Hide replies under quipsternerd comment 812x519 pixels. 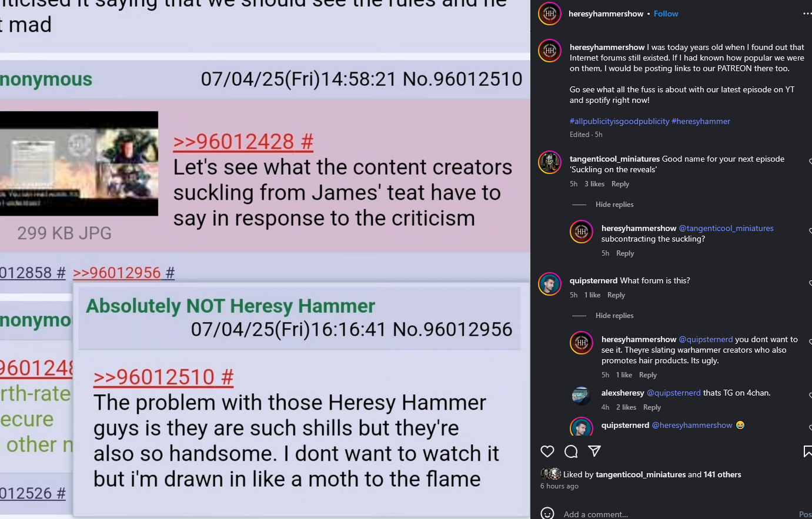[x=614, y=316]
